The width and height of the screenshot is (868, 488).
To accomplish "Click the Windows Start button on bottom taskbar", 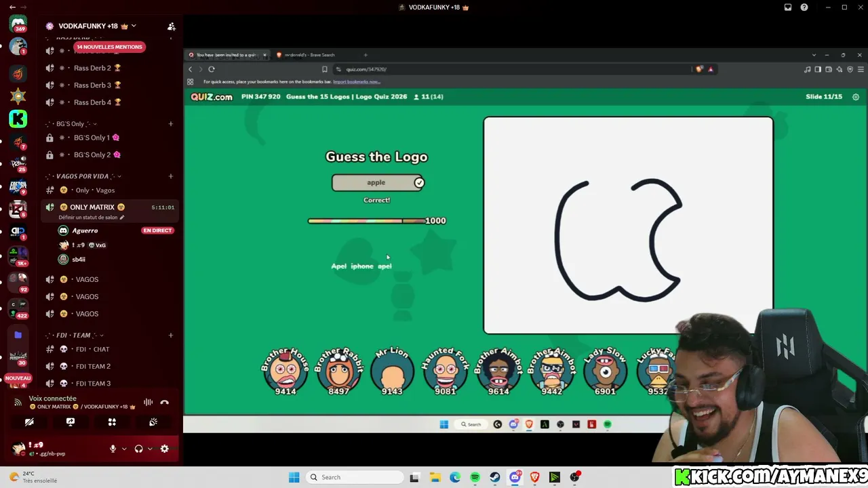I will coord(294,477).
